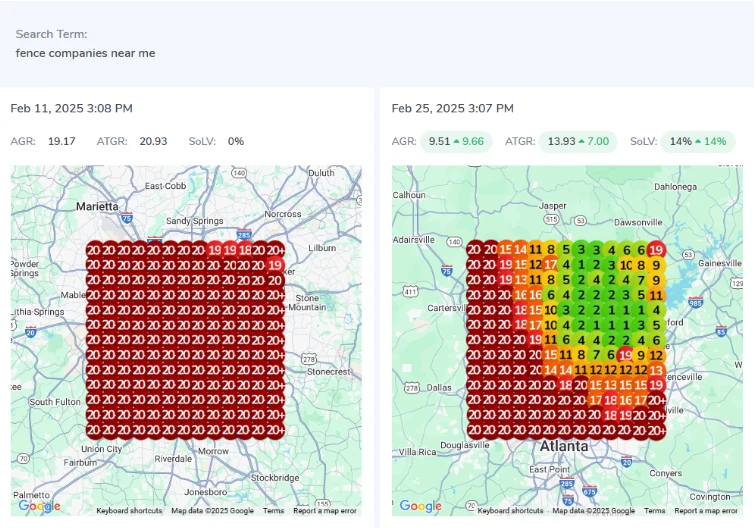
Task: Click the Feb 11, 2025 3:08 PM scan date
Action: (x=71, y=108)
